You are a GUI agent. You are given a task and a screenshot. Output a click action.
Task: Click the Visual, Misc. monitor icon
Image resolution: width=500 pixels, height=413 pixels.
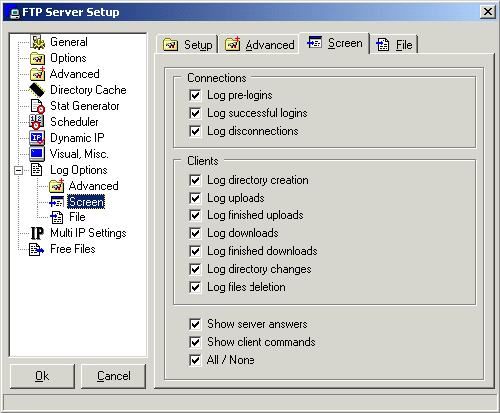click(x=37, y=154)
